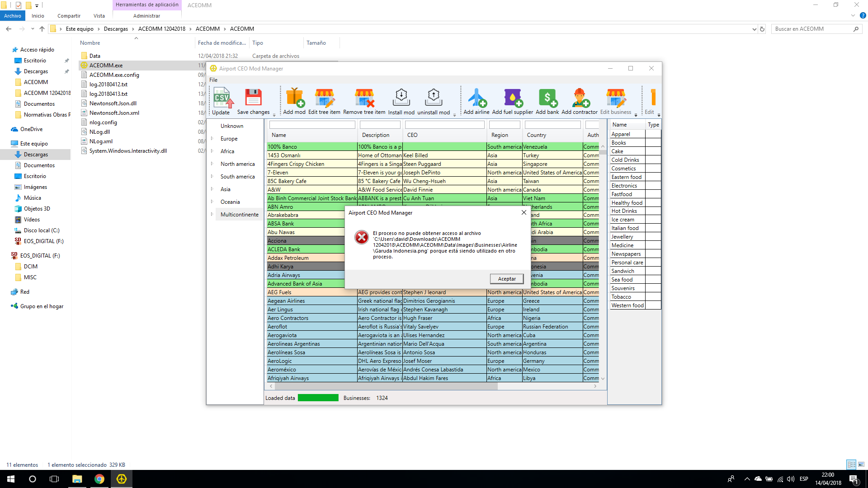This screenshot has width=868, height=488.
Task: Select the Data folder in Explorer
Action: tap(94, 56)
